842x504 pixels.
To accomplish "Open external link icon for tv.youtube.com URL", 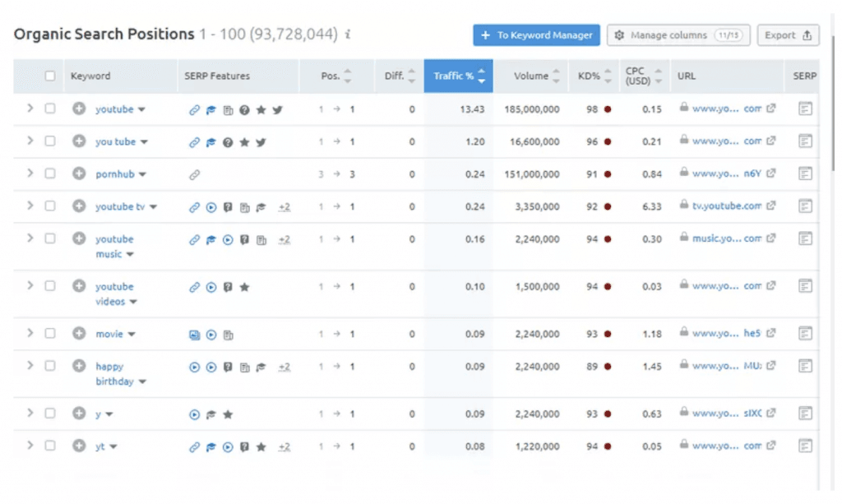I will [x=771, y=206].
